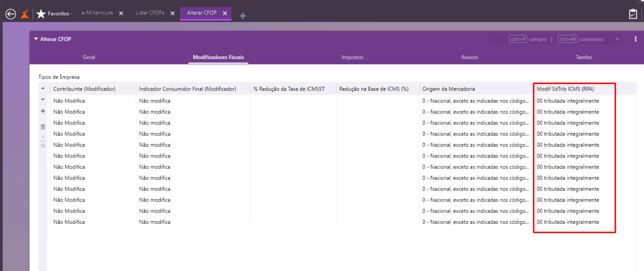Click the ctrl+P campos shortcut

click(528, 39)
